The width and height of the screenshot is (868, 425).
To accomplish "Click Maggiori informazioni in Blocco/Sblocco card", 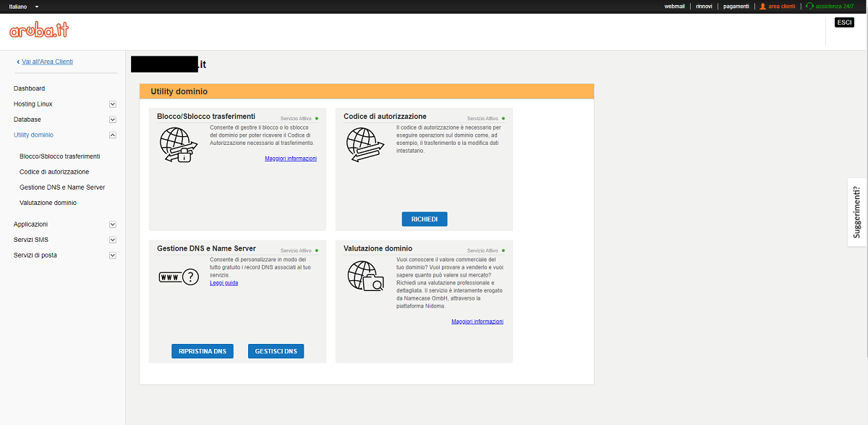I will coord(291,159).
